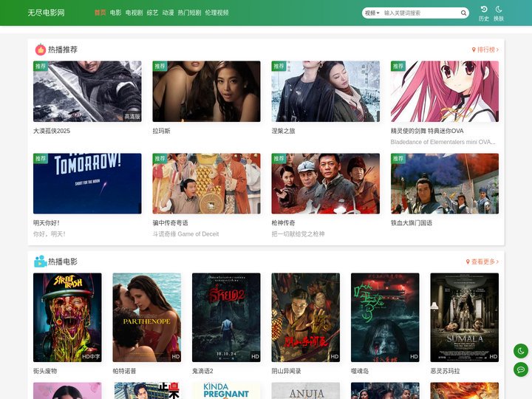
Task: Open the 电影 nav item
Action: pos(115,13)
